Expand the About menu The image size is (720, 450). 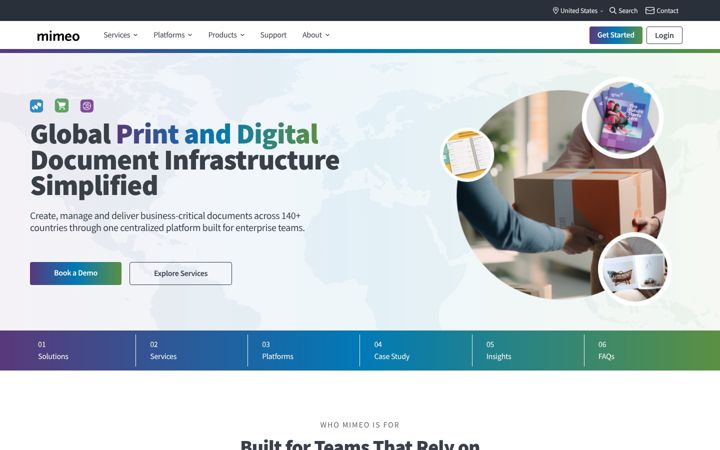pyautogui.click(x=315, y=35)
